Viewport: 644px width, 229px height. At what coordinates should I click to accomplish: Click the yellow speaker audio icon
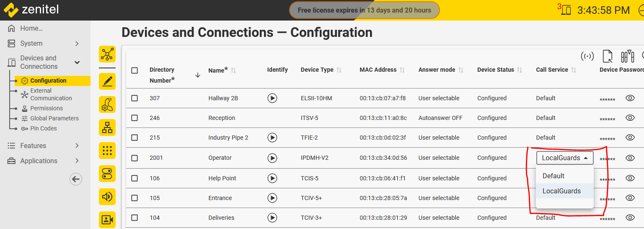[x=107, y=197]
